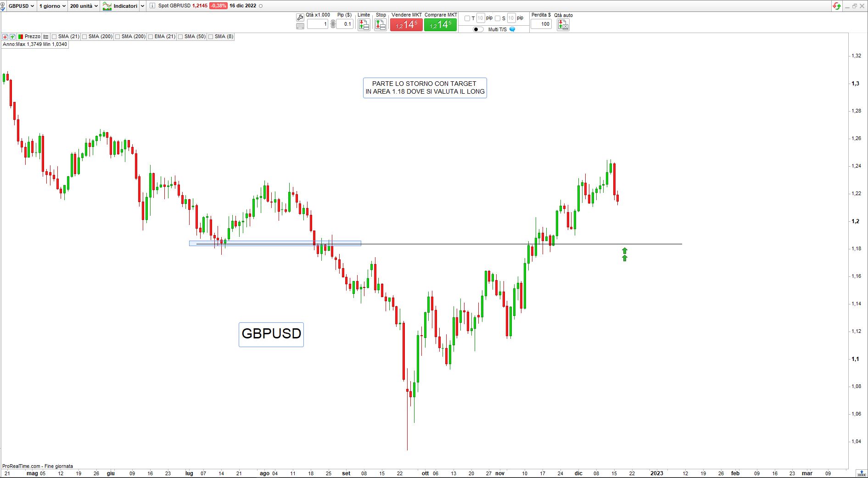868x478 pixels.
Task: Click the zoom icon in the bottom-right corner
Action: 862,473
